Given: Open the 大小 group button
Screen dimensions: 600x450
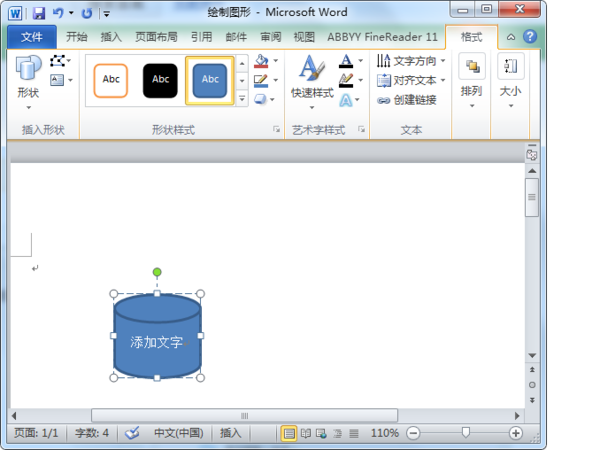Looking at the screenshot, I should [x=510, y=81].
